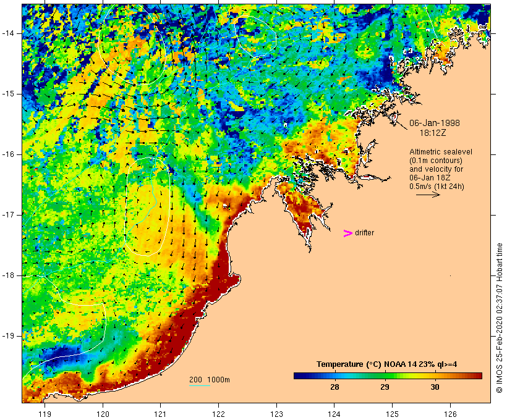Click the date label 06-Jan-1998

pos(435,123)
